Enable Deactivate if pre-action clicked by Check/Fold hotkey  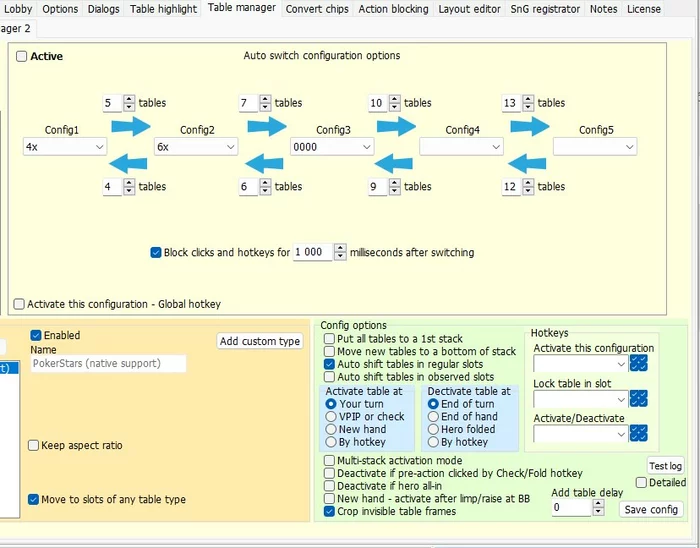point(329,473)
